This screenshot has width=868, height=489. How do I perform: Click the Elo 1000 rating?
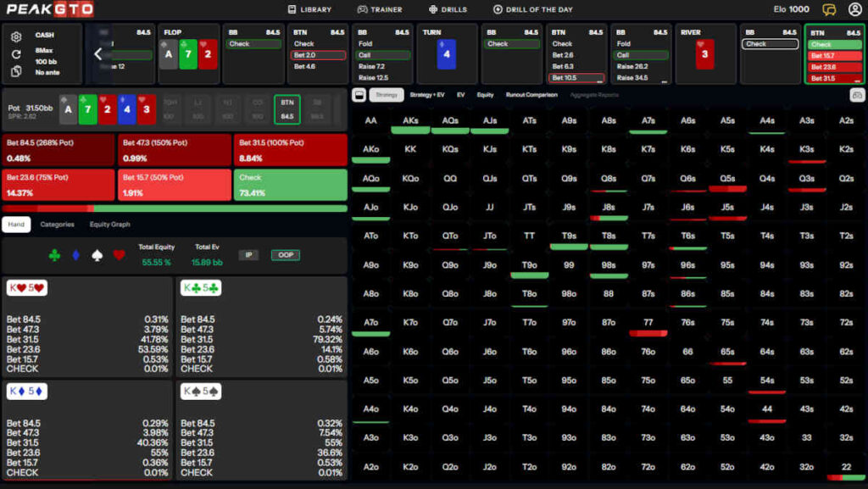coord(791,9)
